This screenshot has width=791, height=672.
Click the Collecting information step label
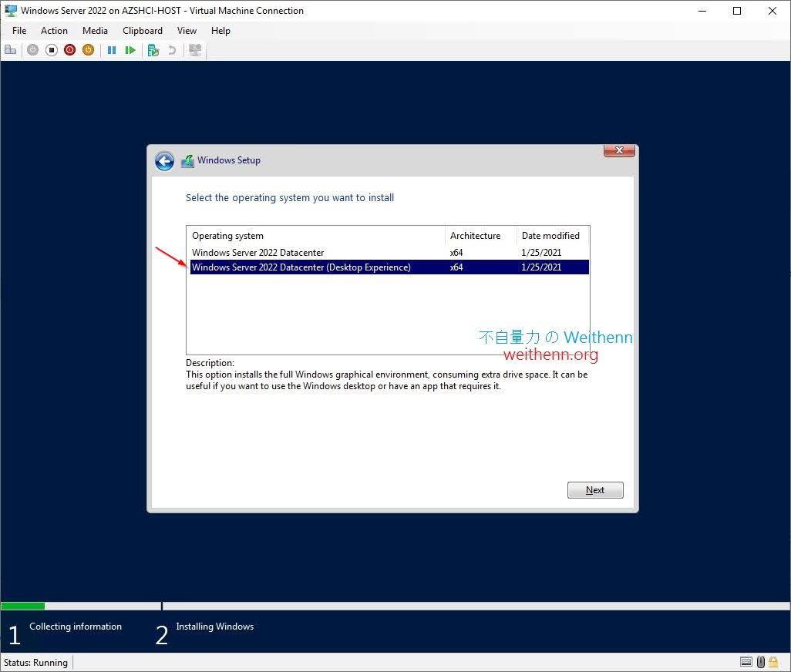(x=76, y=627)
